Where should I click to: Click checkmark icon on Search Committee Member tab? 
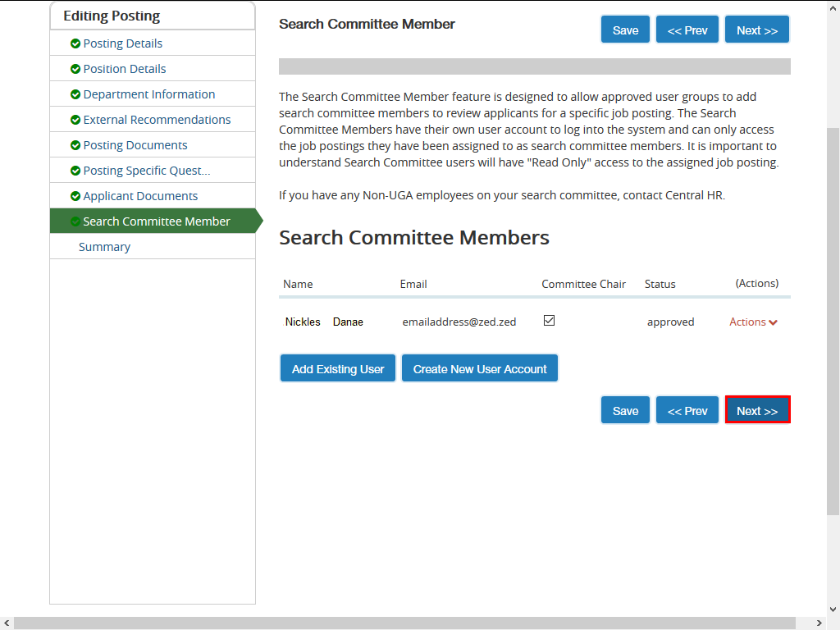click(x=75, y=221)
